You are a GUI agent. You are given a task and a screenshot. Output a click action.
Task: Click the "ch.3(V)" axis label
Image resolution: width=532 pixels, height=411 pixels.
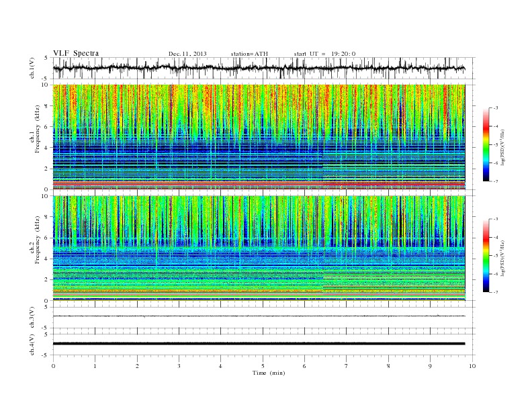click(32, 318)
